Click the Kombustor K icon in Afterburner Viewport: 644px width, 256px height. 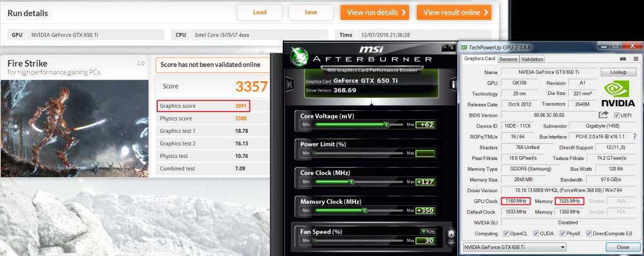click(x=290, y=84)
